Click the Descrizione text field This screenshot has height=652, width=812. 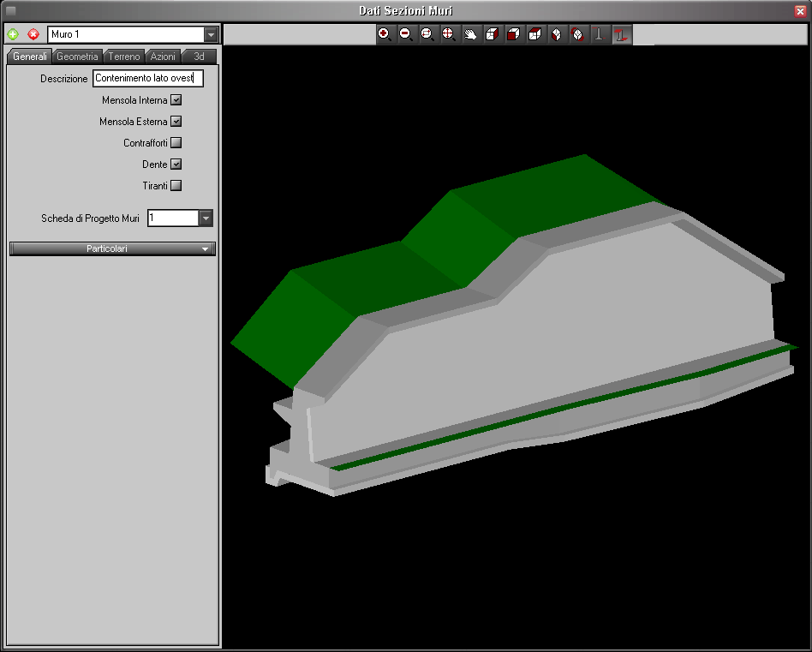[x=147, y=79]
